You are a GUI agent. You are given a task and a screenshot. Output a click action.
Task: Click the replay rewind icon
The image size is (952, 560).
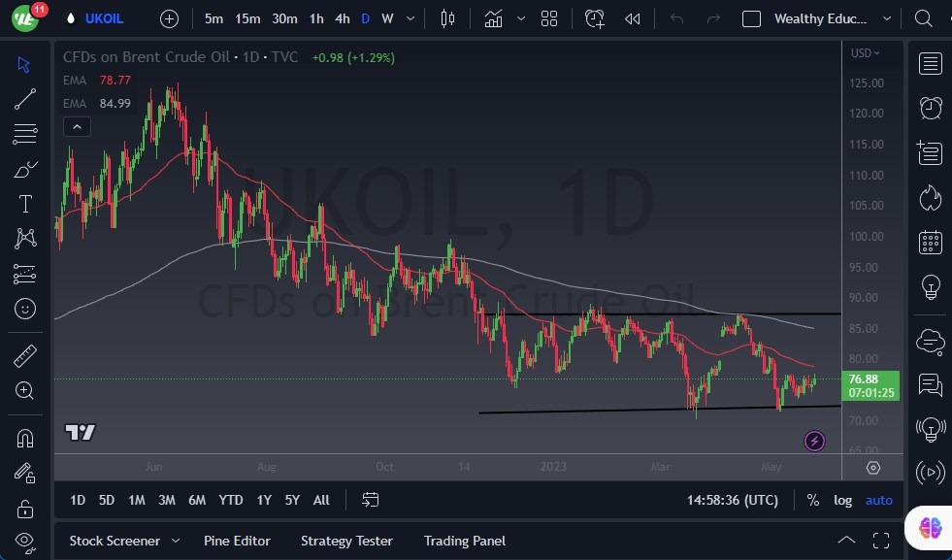(632, 18)
